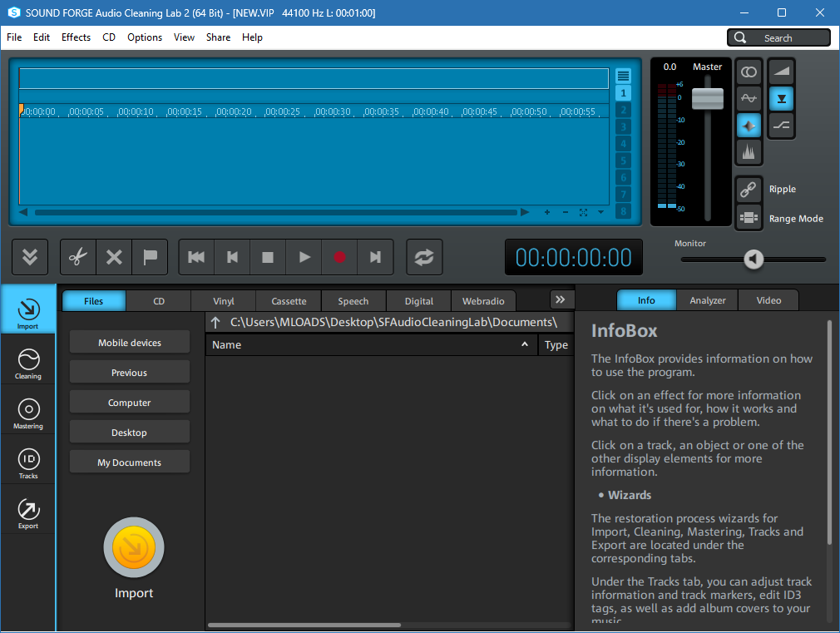The height and width of the screenshot is (633, 840).
Task: Click the scissors cut tool
Action: [78, 257]
